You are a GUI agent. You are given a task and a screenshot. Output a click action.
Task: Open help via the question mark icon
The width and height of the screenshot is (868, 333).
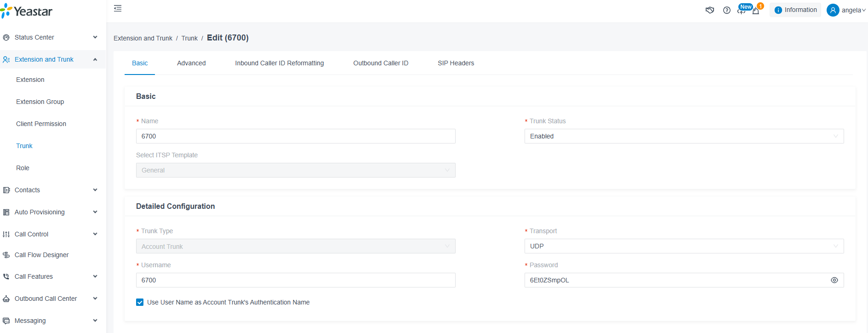click(727, 10)
